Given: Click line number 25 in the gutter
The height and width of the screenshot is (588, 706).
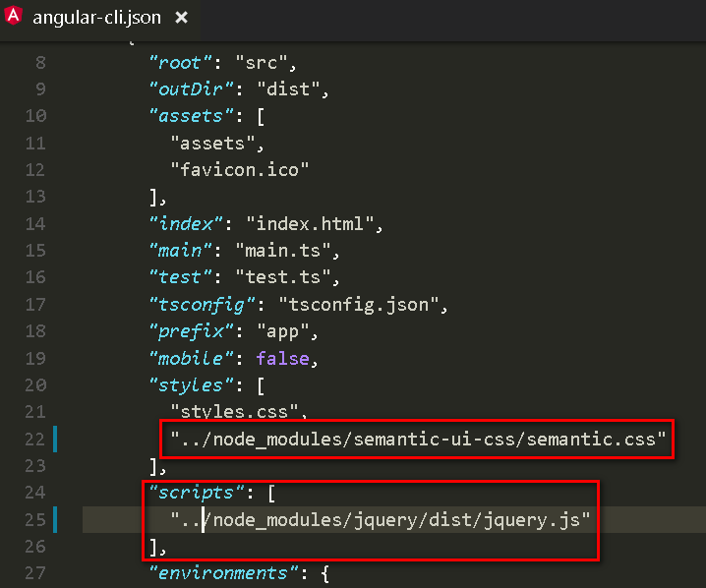Looking at the screenshot, I should pos(35,520).
